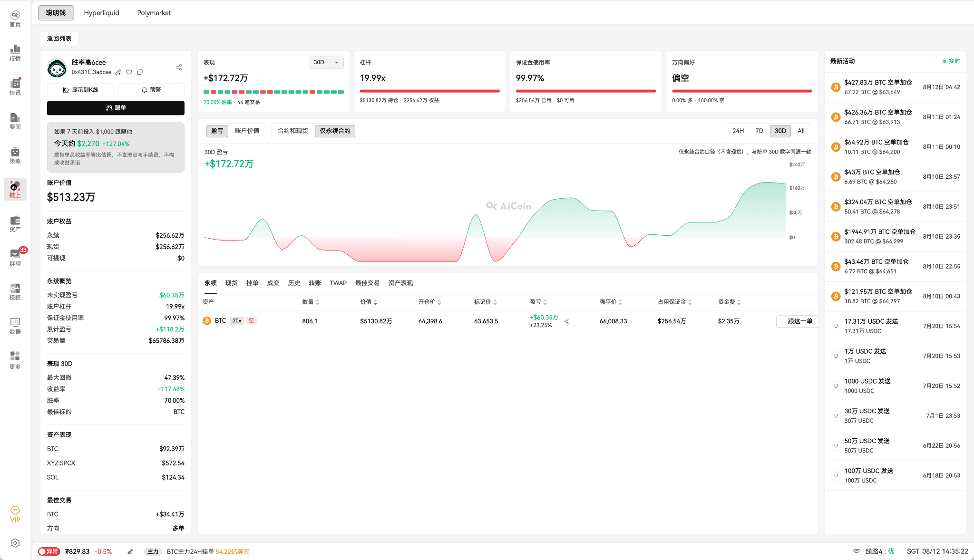The width and height of the screenshot is (974, 560).
Task: Select the 24H chart range
Action: (738, 131)
